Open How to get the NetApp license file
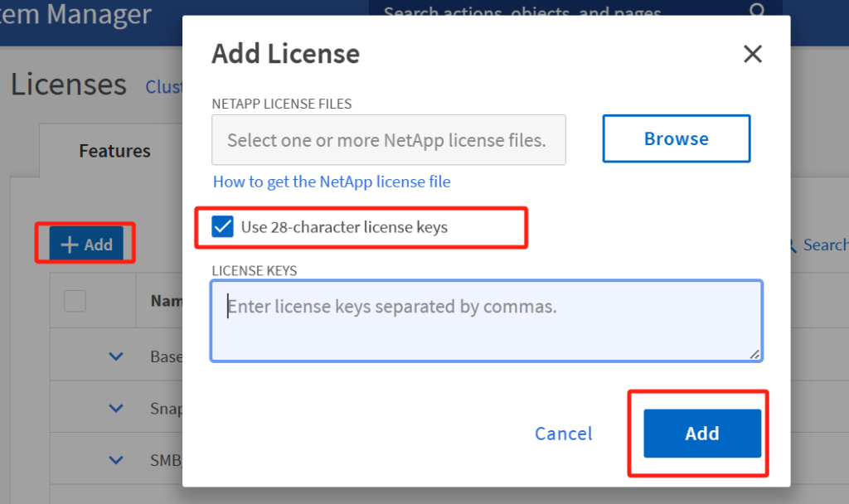This screenshot has width=849, height=504. [332, 182]
